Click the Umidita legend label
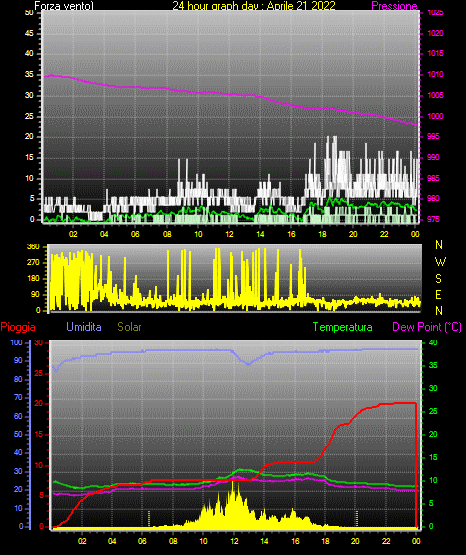 (x=84, y=327)
